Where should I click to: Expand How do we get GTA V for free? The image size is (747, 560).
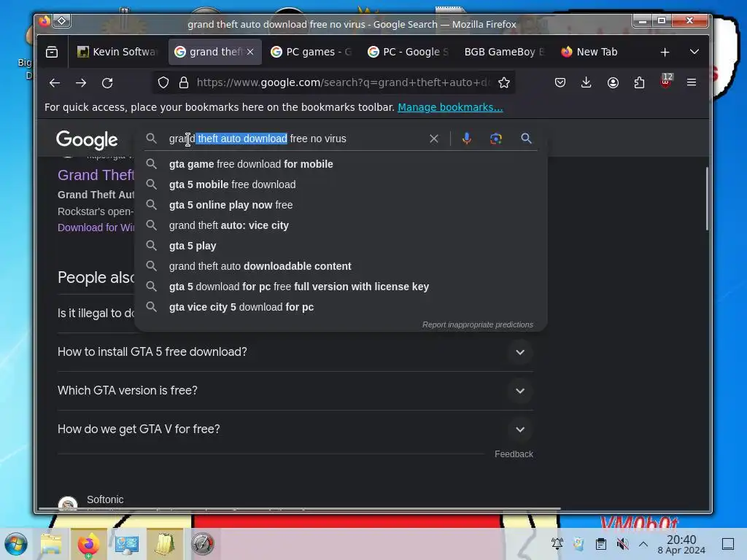pos(295,429)
